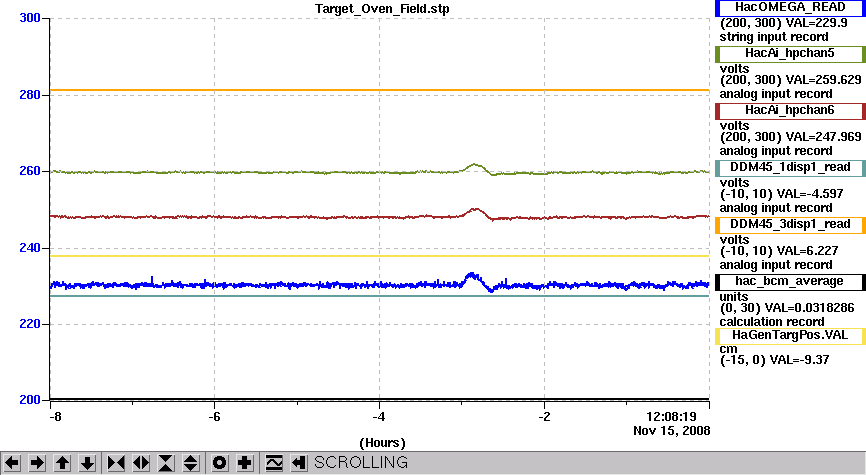
Task: Click the -8 hours x-axis label
Action: (x=55, y=416)
